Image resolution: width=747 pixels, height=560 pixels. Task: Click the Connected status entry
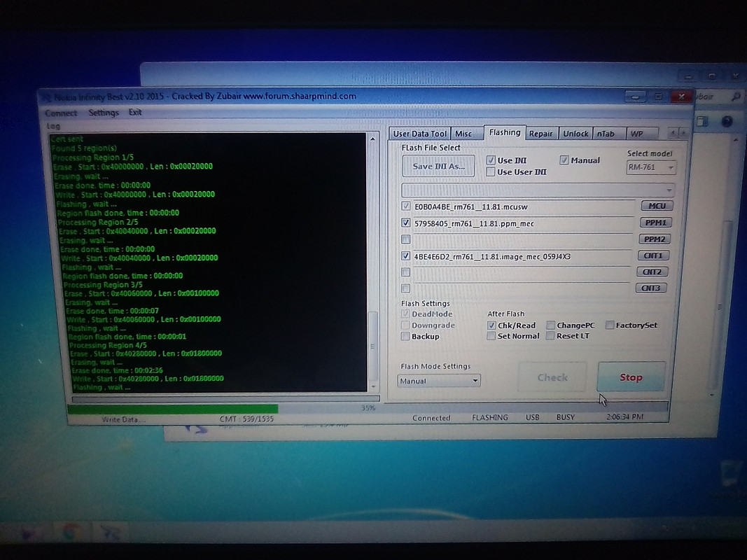[431, 418]
